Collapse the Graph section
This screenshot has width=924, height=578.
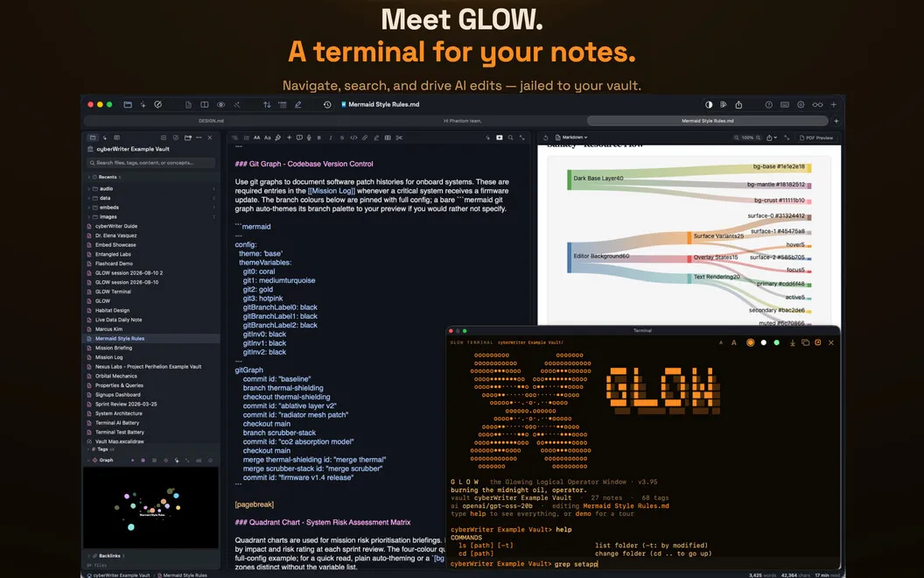tap(89, 460)
